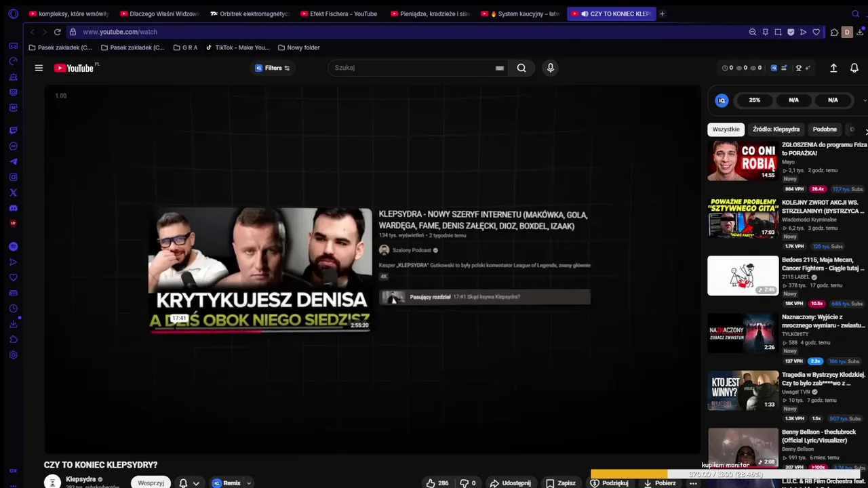This screenshot has width=868, height=488.
Task: Reload the current YouTube page
Action: 58,32
